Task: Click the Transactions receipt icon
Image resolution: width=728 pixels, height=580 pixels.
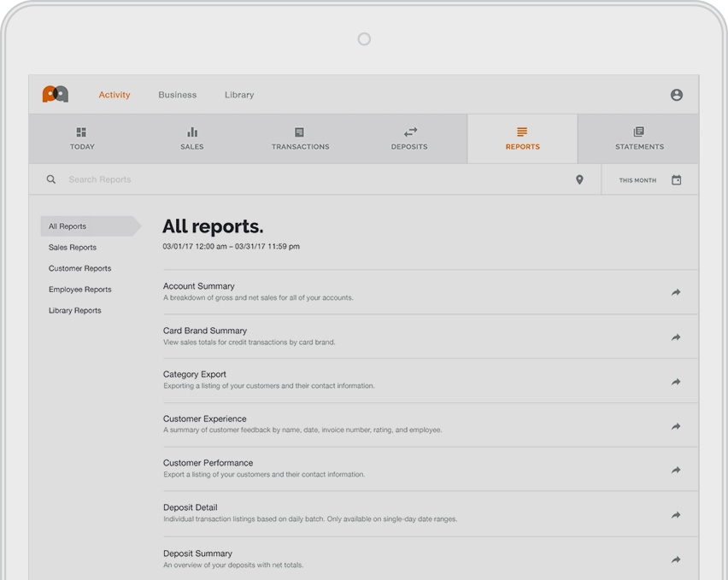Action: [299, 132]
